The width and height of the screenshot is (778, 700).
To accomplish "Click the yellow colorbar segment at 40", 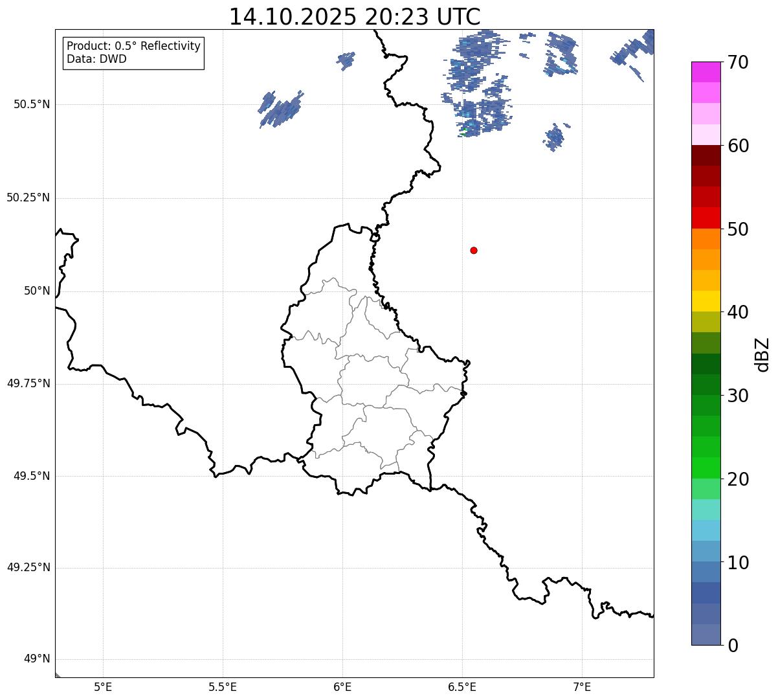I will pyautogui.click(x=706, y=301).
